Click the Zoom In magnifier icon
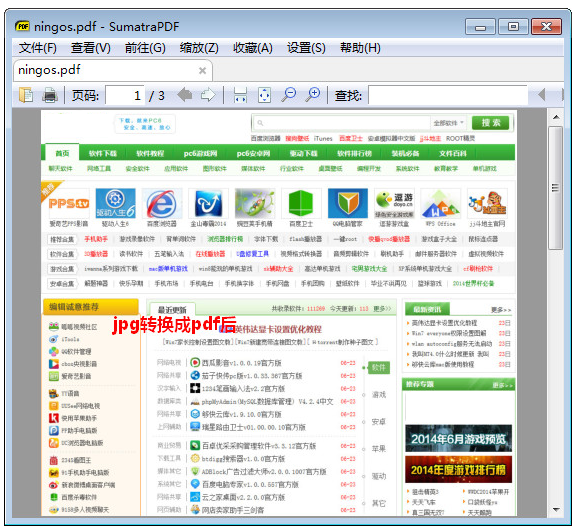This screenshot has width=577, height=530. 313,95
